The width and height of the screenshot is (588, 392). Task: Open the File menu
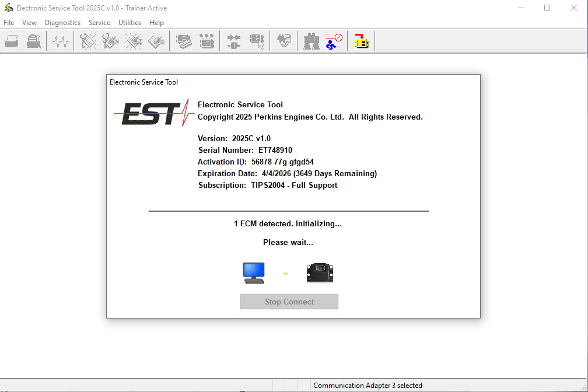(x=9, y=23)
